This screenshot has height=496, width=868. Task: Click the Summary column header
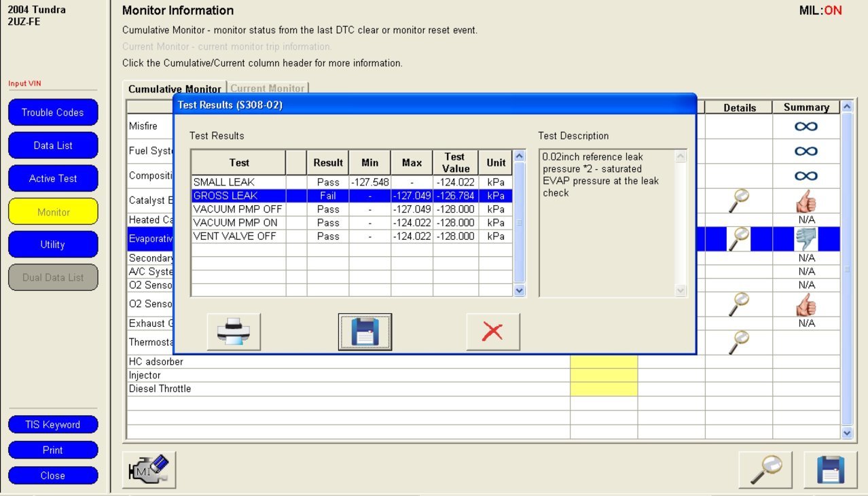point(806,107)
